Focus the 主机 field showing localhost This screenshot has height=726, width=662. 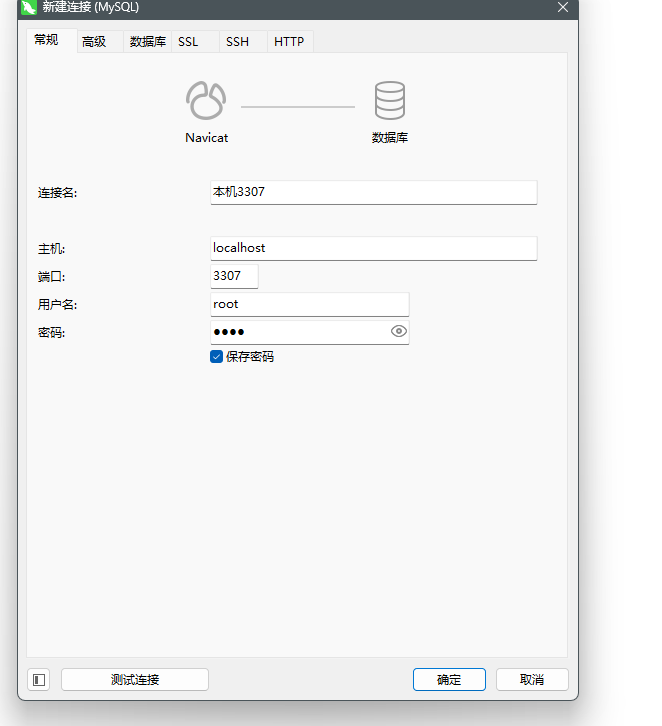click(373, 248)
